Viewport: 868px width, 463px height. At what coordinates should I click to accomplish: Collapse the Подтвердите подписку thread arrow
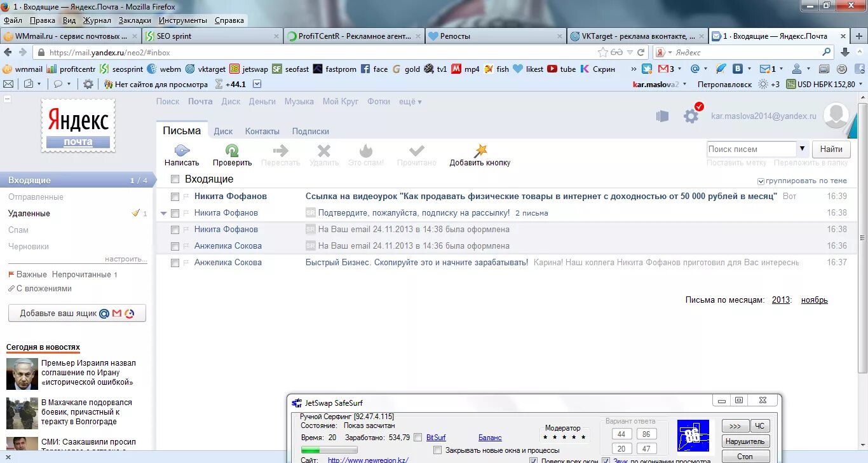tap(164, 213)
